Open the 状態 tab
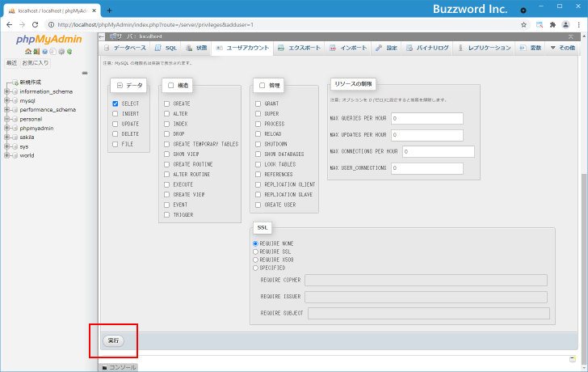 pyautogui.click(x=196, y=48)
